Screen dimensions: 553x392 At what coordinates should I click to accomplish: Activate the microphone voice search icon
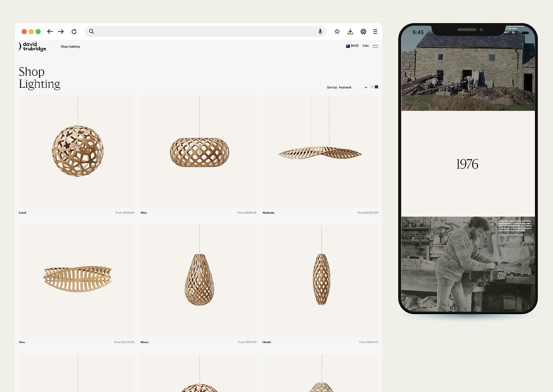point(320,32)
